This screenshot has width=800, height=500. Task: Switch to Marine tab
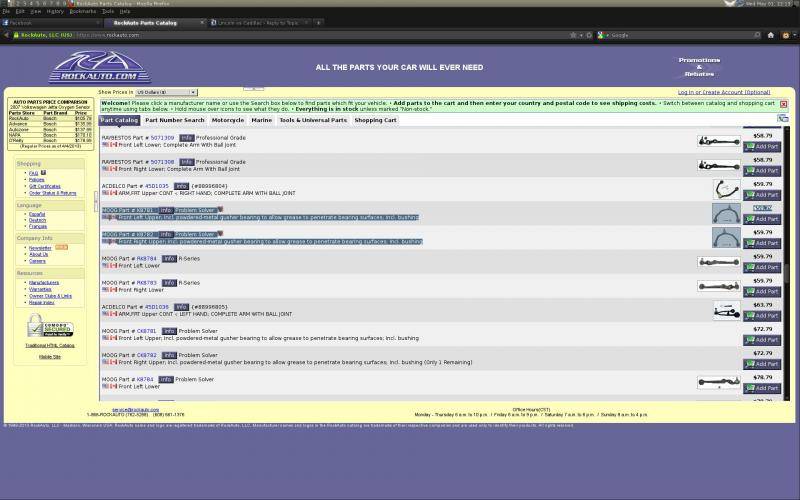[261, 120]
